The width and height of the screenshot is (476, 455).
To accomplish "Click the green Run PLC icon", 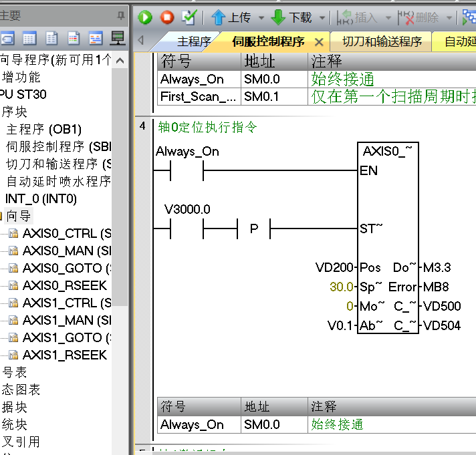I will point(146,17).
